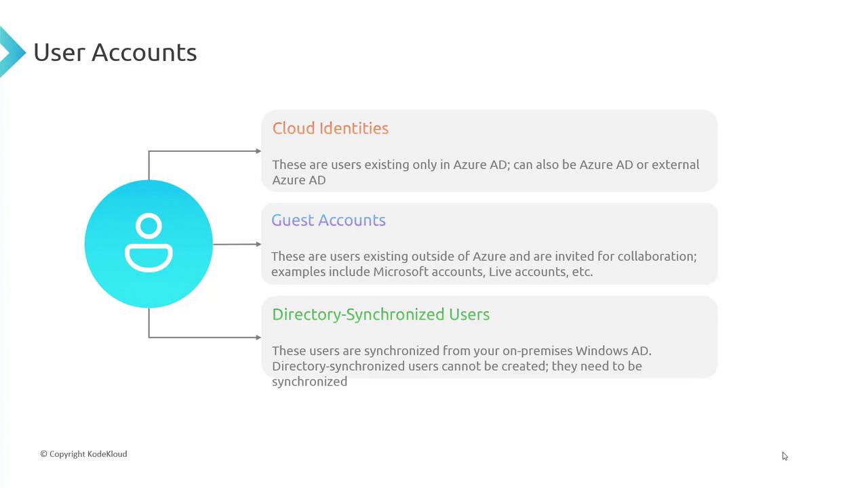Click the head circle of the user icon
This screenshot has width=868, height=488.
point(149,226)
